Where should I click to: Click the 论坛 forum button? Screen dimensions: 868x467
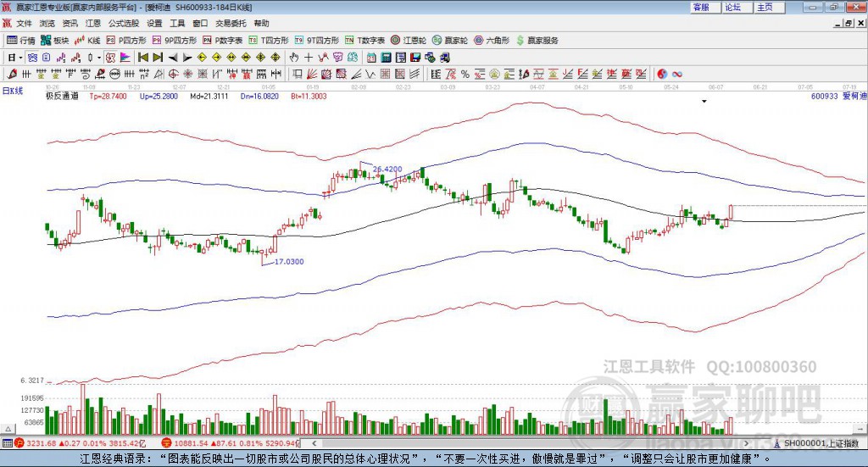click(x=737, y=7)
